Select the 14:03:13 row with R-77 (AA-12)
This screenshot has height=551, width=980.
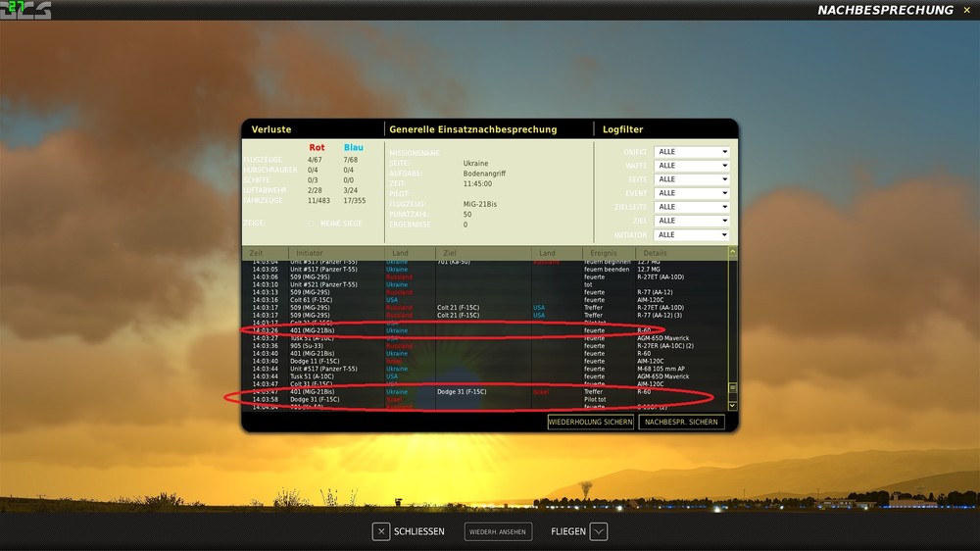(x=484, y=292)
